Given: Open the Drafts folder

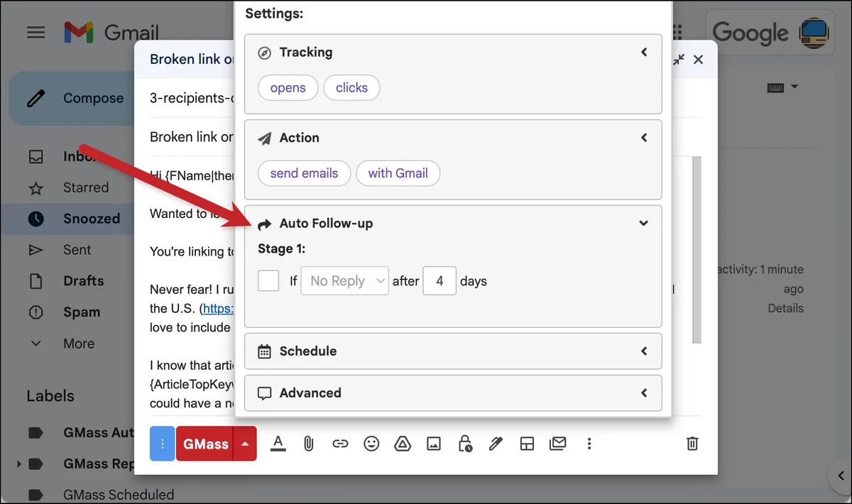Looking at the screenshot, I should [83, 281].
